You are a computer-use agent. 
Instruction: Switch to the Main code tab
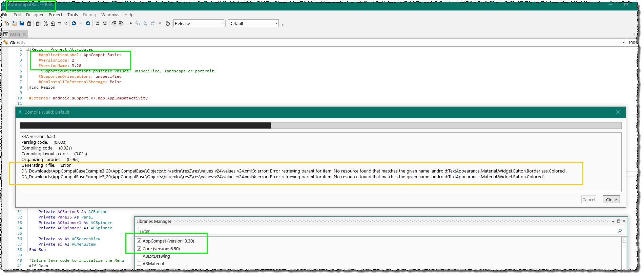15,34
